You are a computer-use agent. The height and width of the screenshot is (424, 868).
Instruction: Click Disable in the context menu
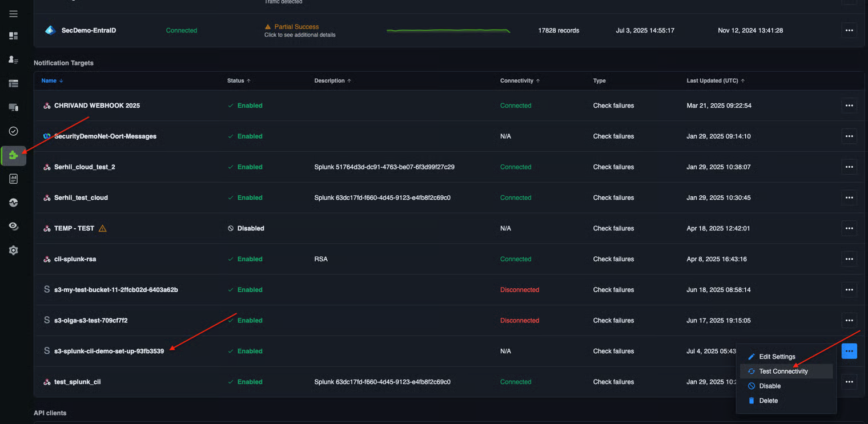[769, 386]
